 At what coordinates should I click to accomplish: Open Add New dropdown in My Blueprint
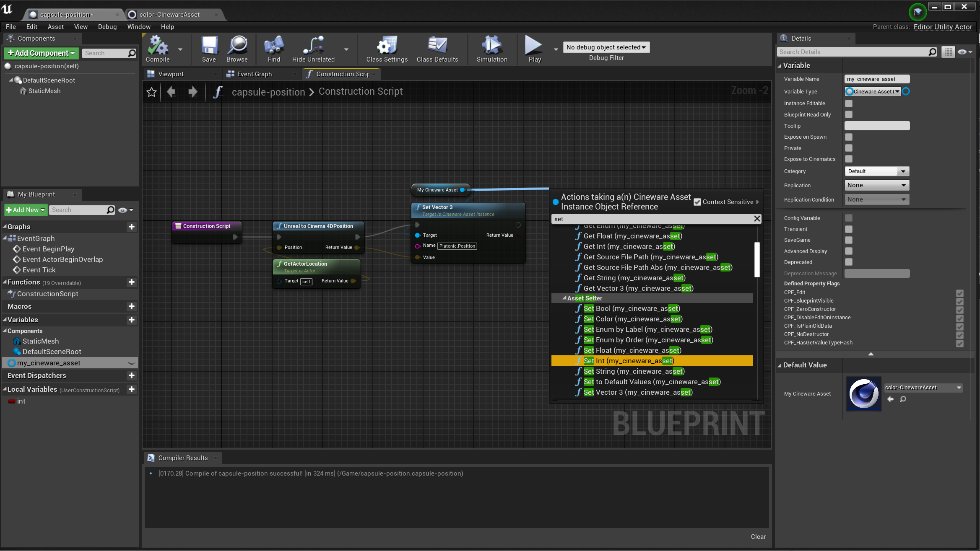pos(26,210)
